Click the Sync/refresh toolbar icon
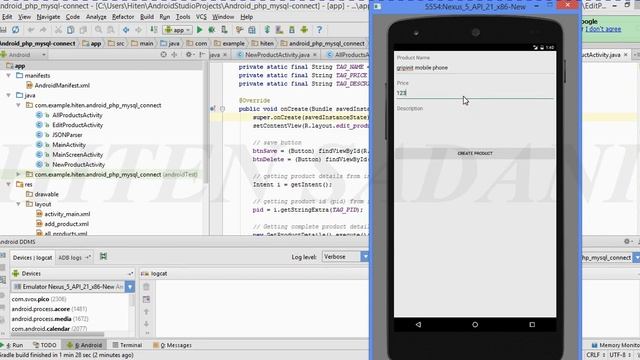The height and width of the screenshot is (360, 640). pyautogui.click(x=16, y=30)
